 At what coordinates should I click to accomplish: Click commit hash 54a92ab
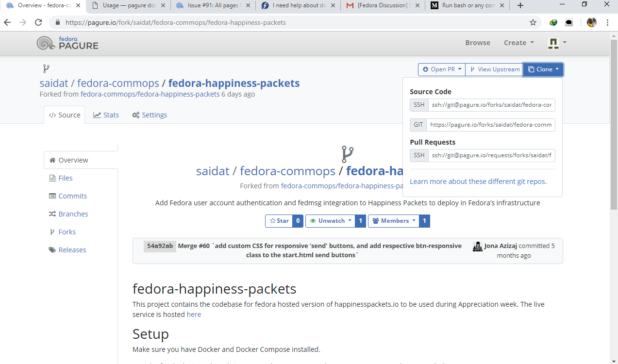160,246
